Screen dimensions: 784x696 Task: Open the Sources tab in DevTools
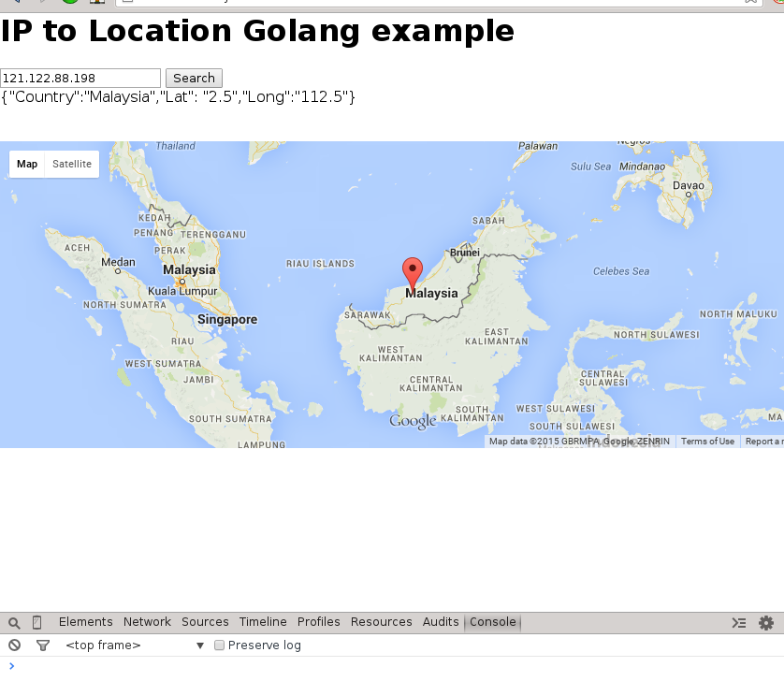click(x=205, y=622)
